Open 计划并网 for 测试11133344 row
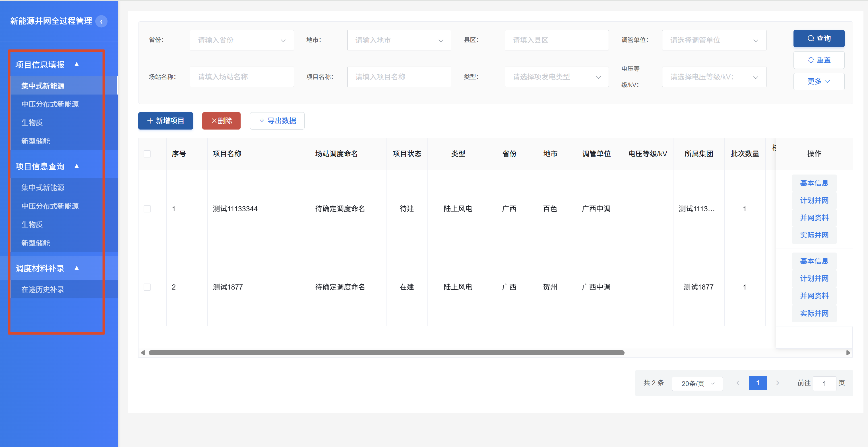This screenshot has height=447, width=868. point(814,200)
